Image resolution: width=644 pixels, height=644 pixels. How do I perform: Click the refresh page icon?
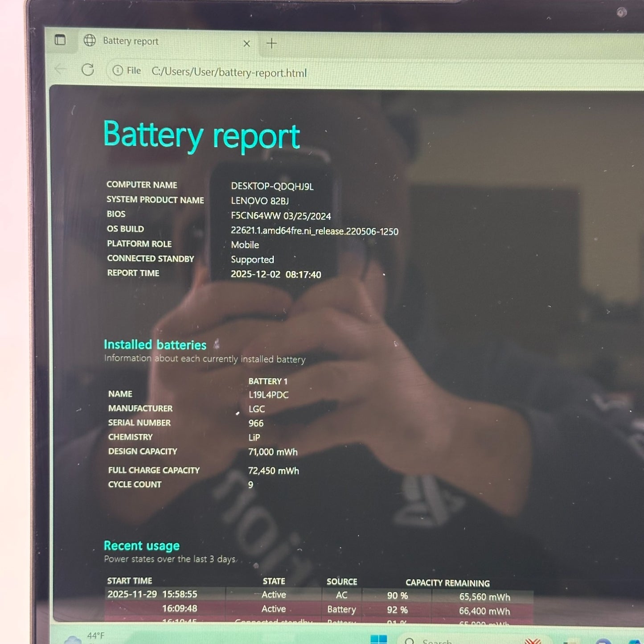88,70
